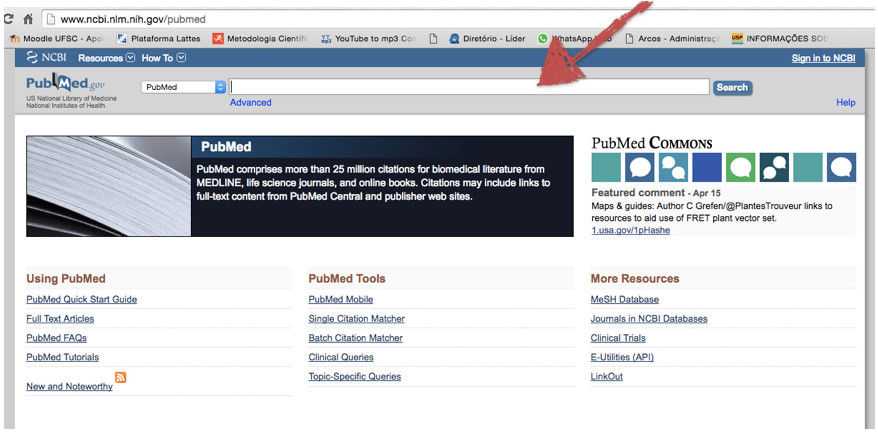This screenshot has height=436, width=878.
Task: Click the blank page bookmark icon after YouTube to mp3
Action: pyautogui.click(x=433, y=39)
